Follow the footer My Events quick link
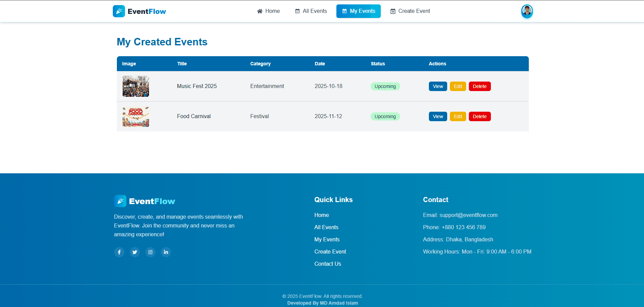 click(327, 239)
